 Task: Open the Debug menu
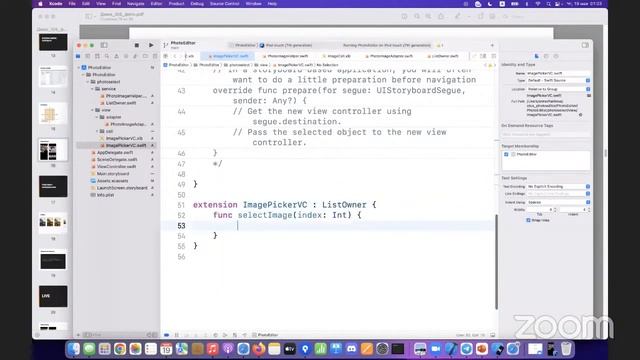coord(197,4)
